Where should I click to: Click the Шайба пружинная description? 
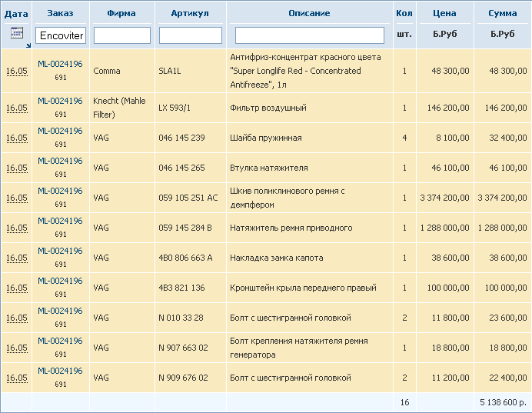coord(266,138)
